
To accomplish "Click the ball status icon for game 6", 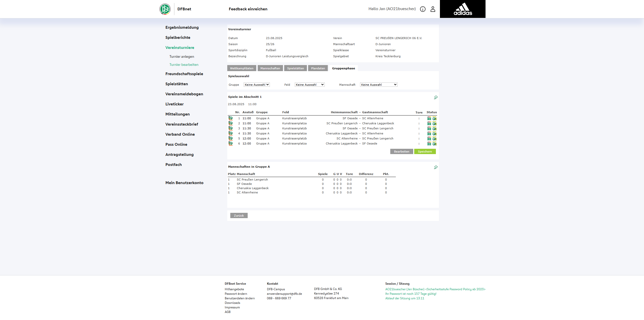I will click(x=434, y=144).
